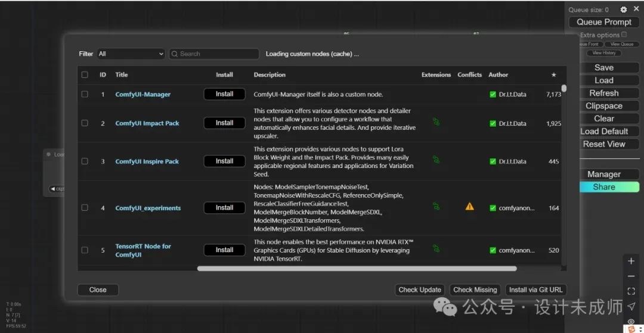Open the settings gear icon

624,10
